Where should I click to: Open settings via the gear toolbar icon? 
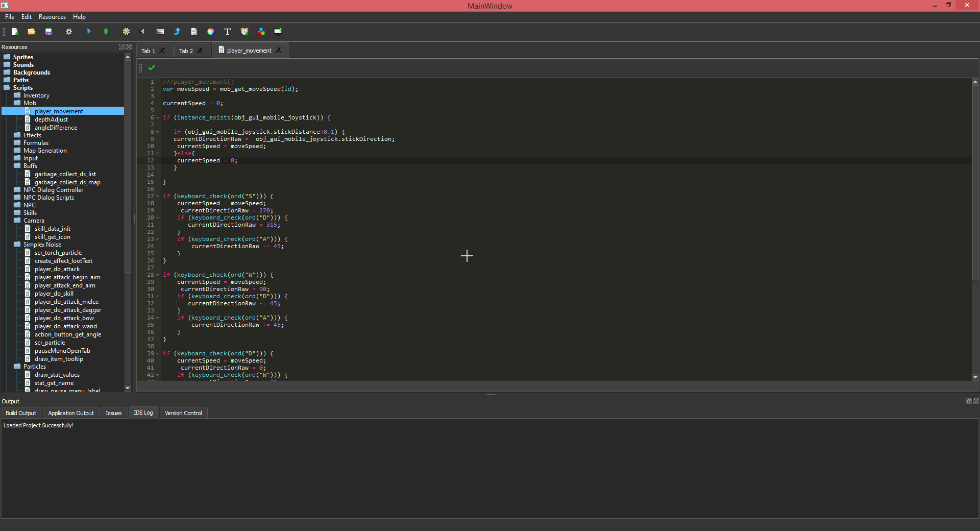69,32
